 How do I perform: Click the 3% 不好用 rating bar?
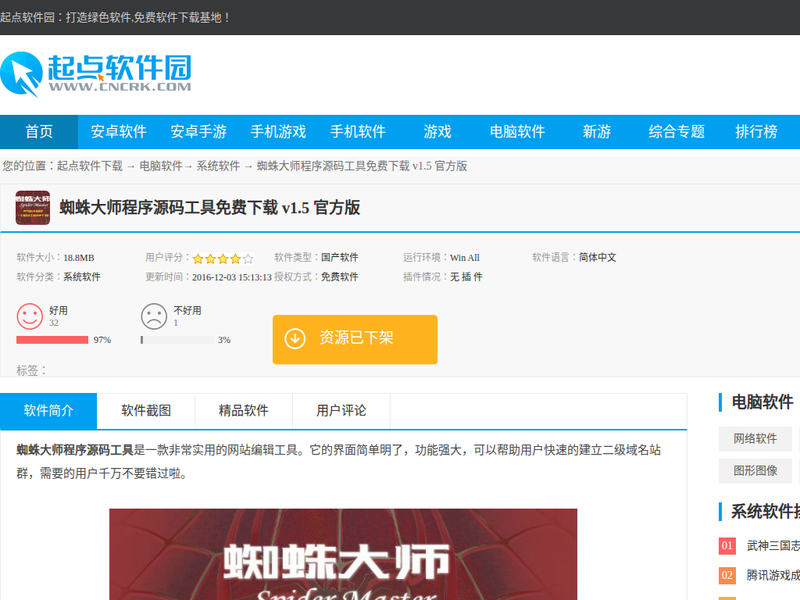pyautogui.click(x=178, y=340)
